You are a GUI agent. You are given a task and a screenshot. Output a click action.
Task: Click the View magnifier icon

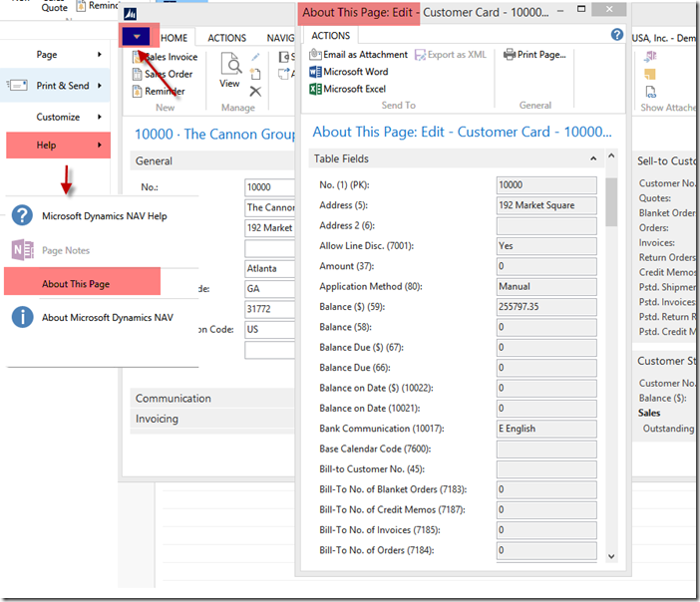[x=230, y=64]
